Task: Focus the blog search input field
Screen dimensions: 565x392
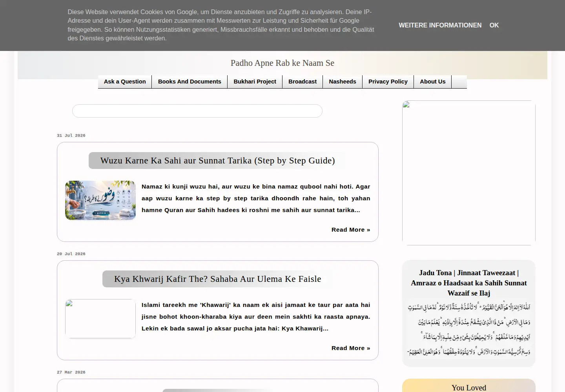Action: coord(197,111)
